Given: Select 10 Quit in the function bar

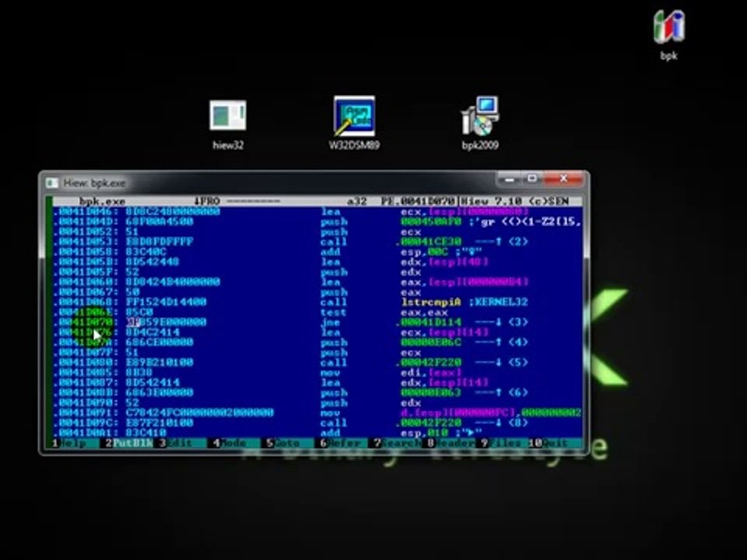Looking at the screenshot, I should [549, 443].
